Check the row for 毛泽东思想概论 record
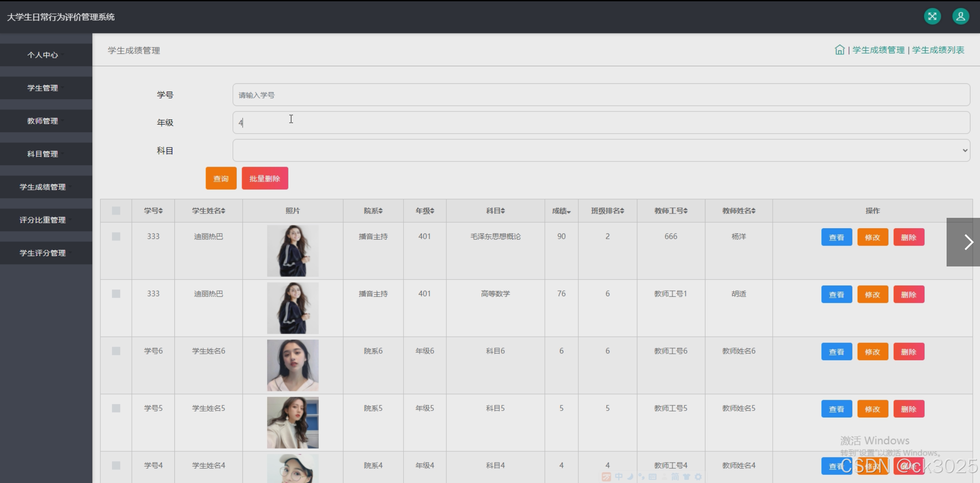Viewport: 980px width, 483px height. click(x=116, y=237)
